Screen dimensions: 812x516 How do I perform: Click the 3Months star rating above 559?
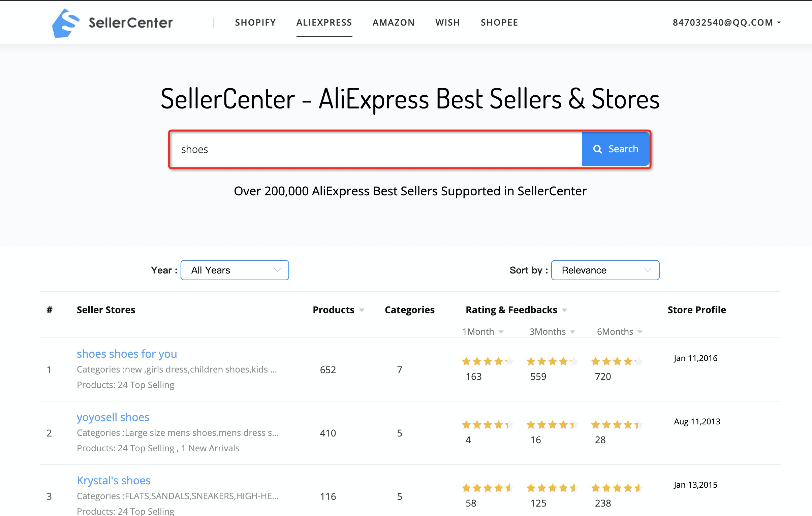click(x=552, y=362)
